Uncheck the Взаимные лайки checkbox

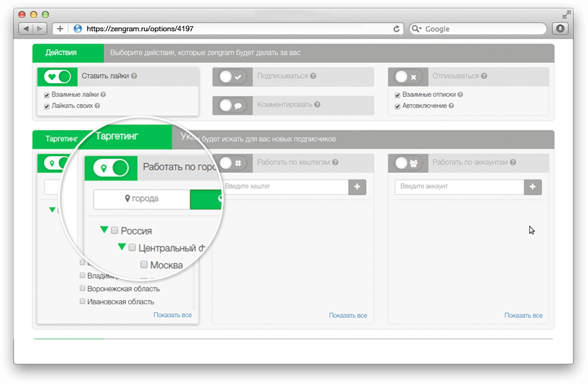pyautogui.click(x=47, y=95)
